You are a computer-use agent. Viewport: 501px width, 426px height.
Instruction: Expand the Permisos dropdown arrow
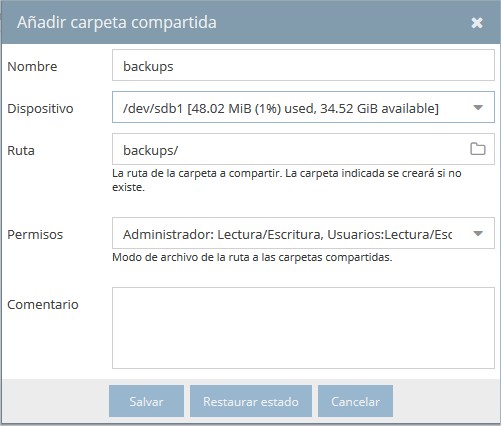478,233
